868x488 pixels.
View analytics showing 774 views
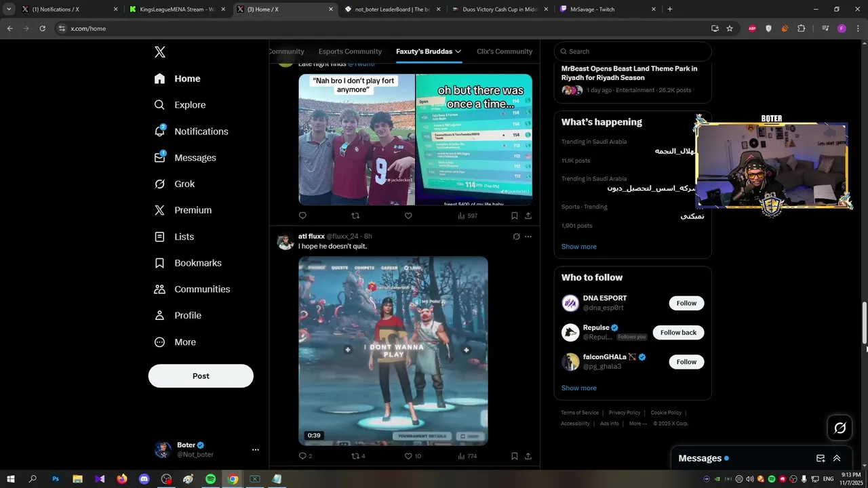click(x=467, y=456)
